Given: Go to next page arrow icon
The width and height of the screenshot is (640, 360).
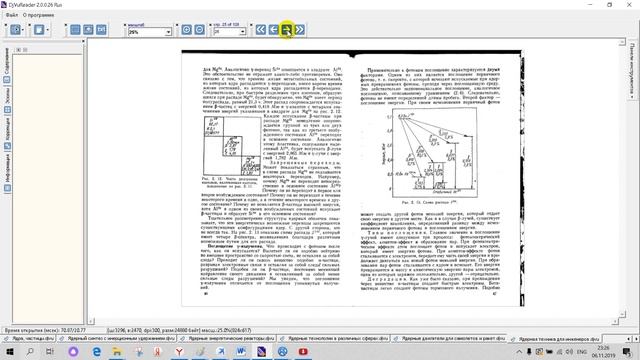Looking at the screenshot, I should tap(287, 30).
